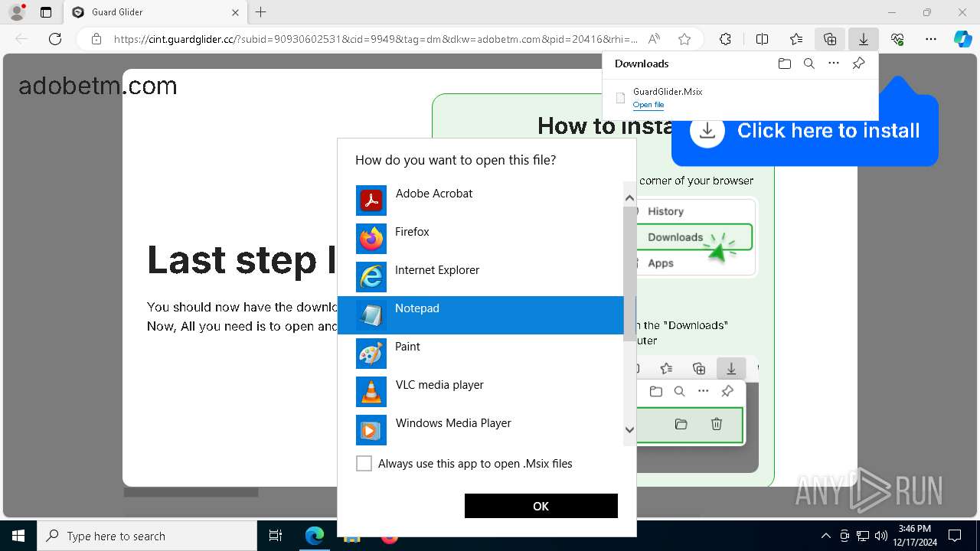Open the tab actions menu icon
Viewport: 980px width, 551px height.
(46, 12)
